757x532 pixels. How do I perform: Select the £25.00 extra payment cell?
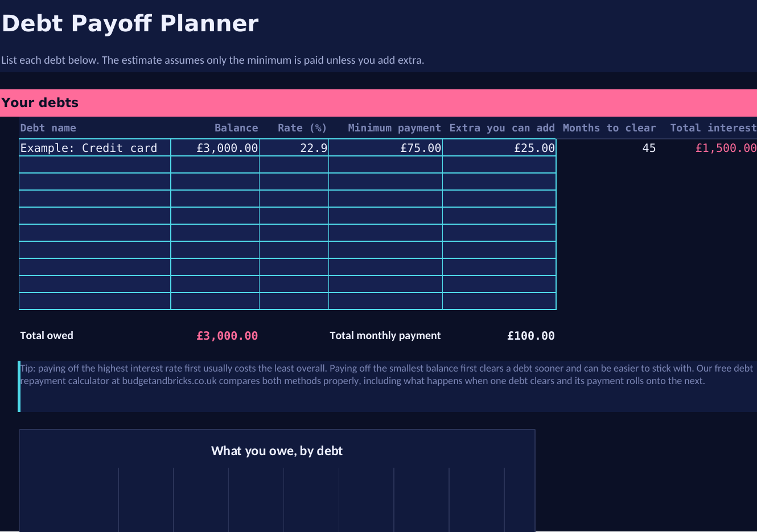coord(499,148)
